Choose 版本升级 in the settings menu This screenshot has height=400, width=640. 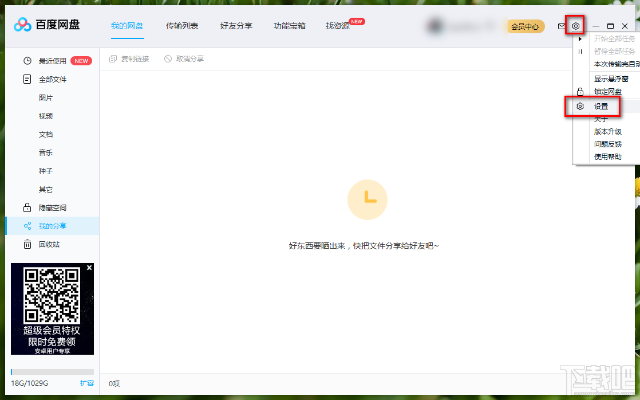607,131
